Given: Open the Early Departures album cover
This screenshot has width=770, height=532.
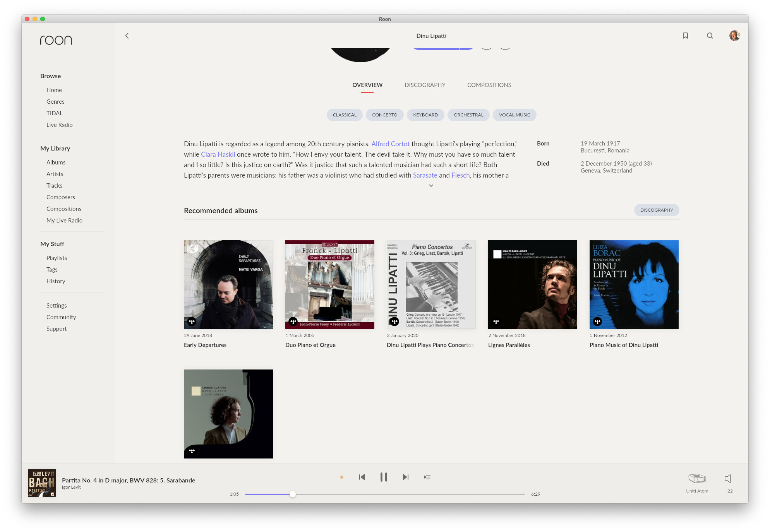Looking at the screenshot, I should (228, 285).
